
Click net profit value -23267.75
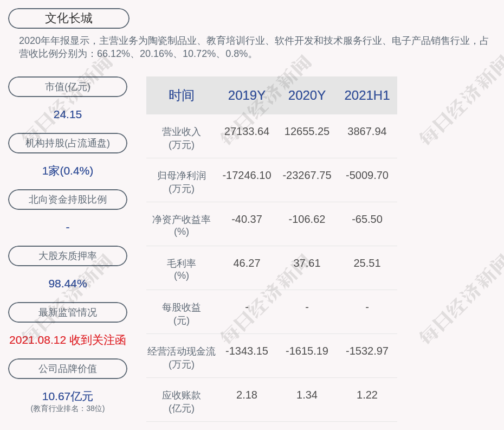307,175
